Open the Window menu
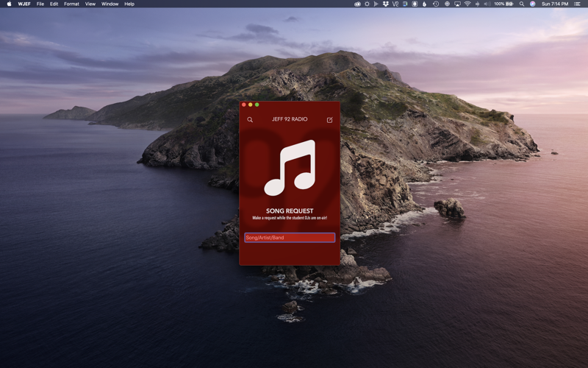Image resolution: width=588 pixels, height=368 pixels. click(110, 4)
